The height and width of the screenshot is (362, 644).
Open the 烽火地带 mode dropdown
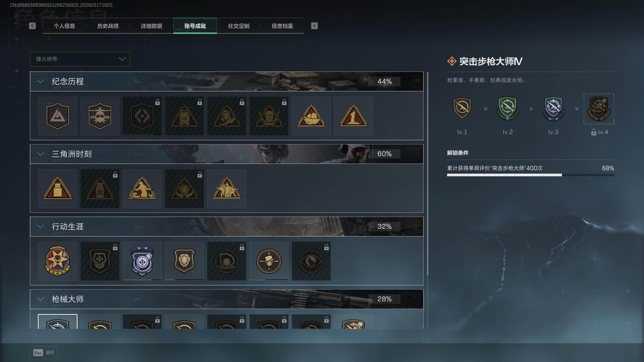pyautogui.click(x=80, y=59)
